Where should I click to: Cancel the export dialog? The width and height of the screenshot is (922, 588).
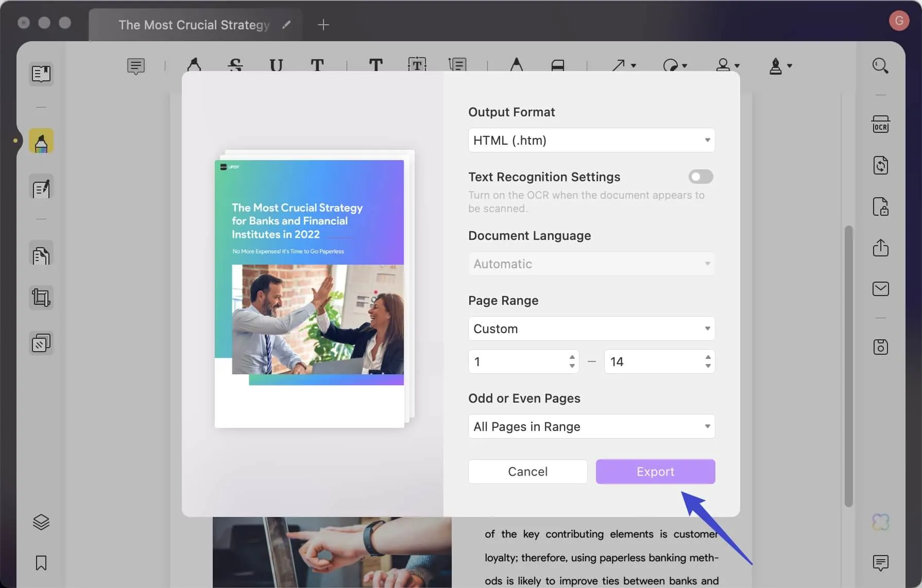tap(527, 471)
